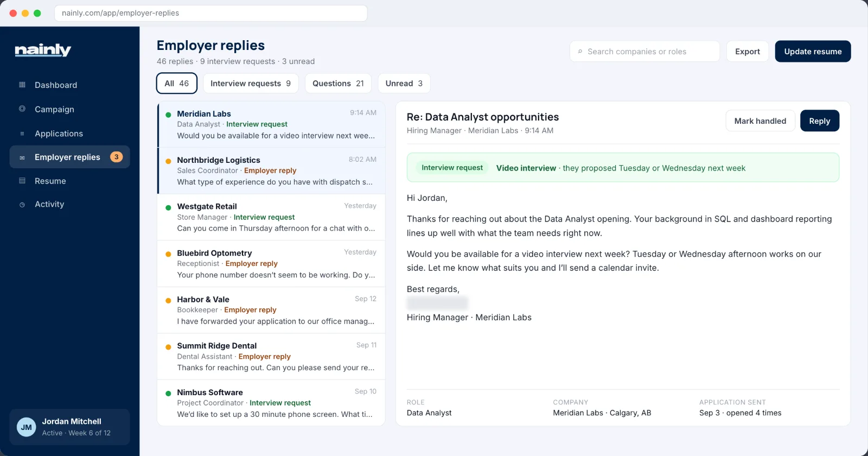868x456 pixels.
Task: Open the Summit Ridge Dental reply
Action: pos(271,357)
